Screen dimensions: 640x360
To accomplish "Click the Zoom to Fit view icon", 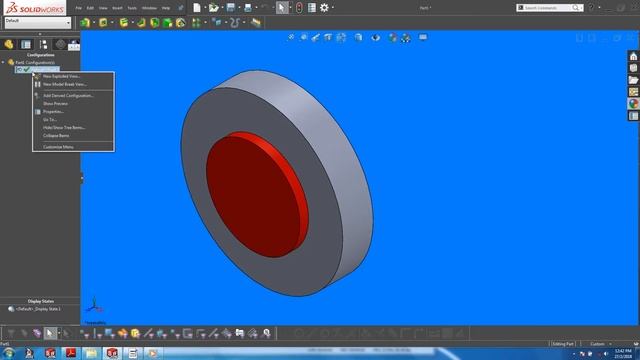I will (291, 38).
